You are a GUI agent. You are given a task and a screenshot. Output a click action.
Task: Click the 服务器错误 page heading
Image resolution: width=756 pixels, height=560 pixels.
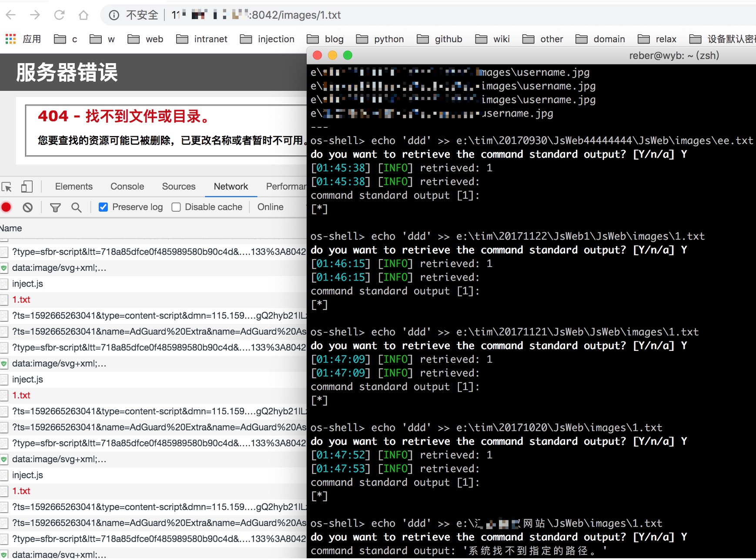67,72
